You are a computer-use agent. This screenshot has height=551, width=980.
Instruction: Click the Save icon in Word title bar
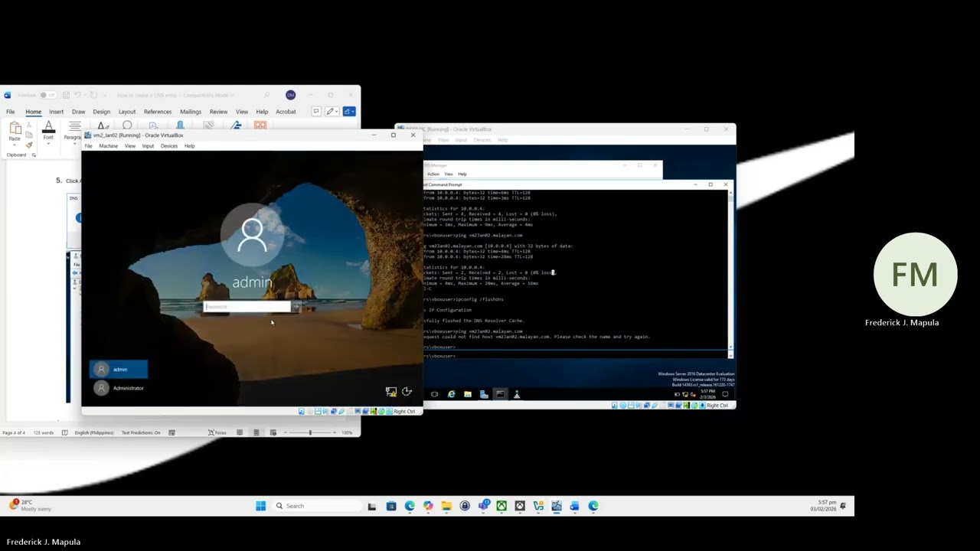66,95
